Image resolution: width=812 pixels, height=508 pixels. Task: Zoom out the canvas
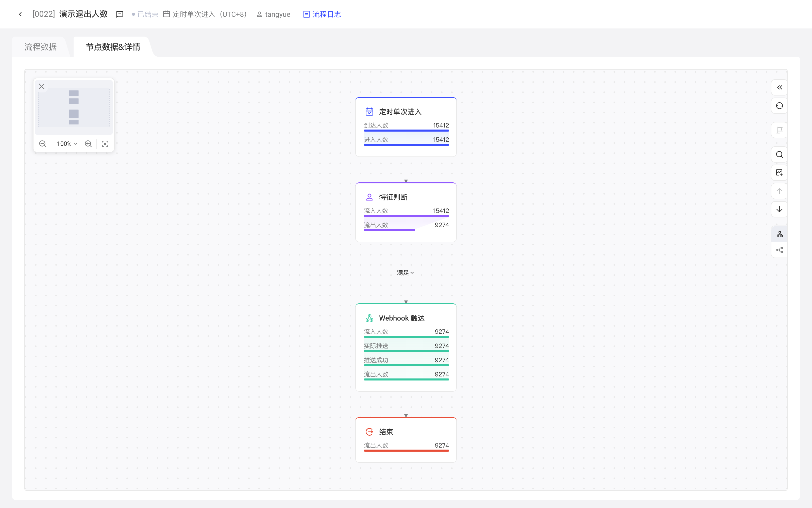[43, 144]
